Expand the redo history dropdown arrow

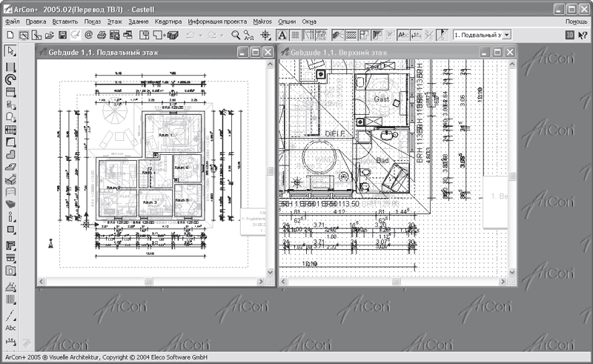point(222,35)
